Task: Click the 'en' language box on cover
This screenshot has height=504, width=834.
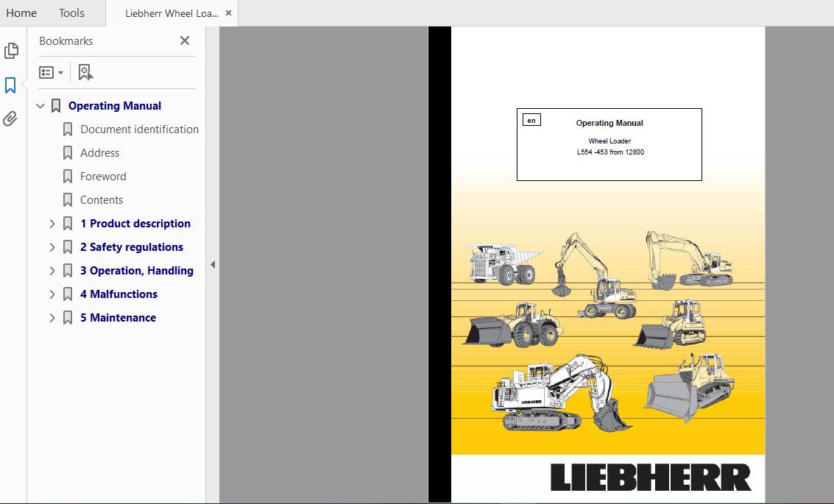Action: point(531,120)
